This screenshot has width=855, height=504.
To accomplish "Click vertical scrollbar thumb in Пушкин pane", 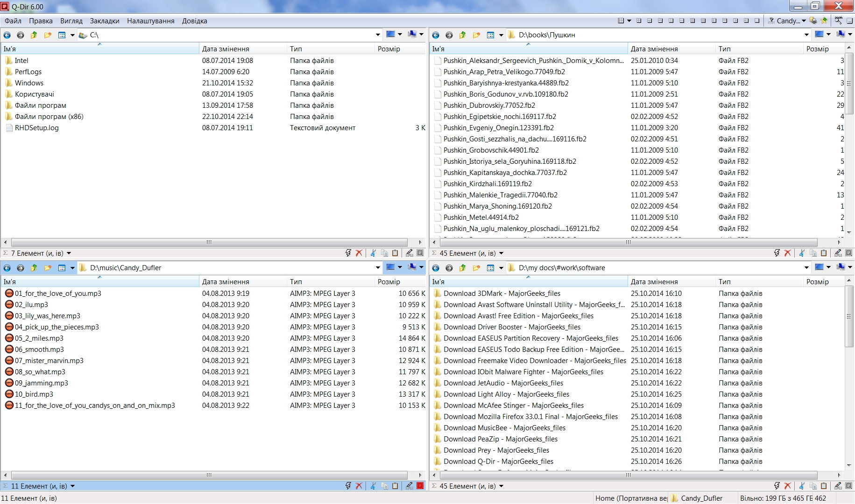I will (849, 83).
